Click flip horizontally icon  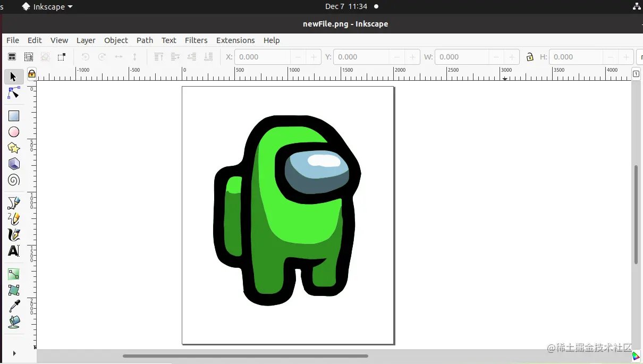[x=119, y=57]
